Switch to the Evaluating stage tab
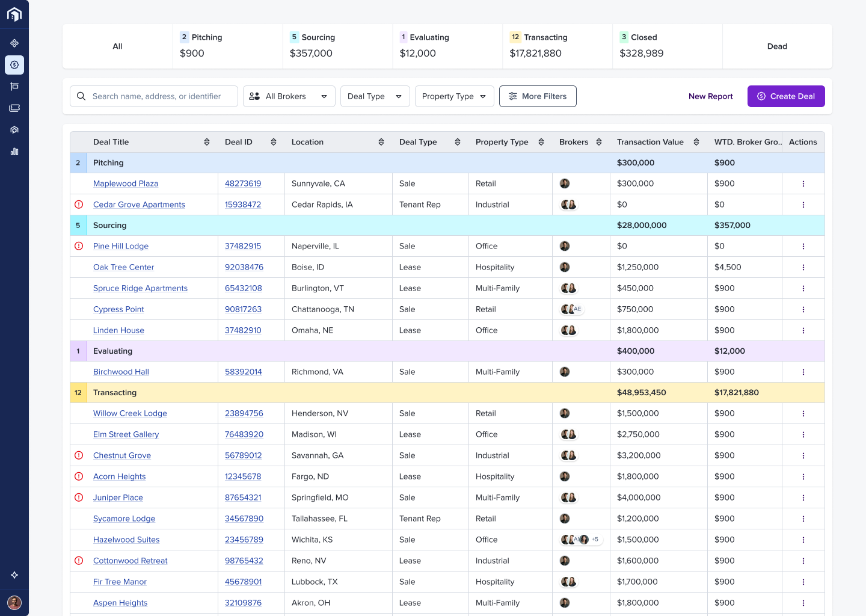This screenshot has width=866, height=616. pyautogui.click(x=447, y=46)
